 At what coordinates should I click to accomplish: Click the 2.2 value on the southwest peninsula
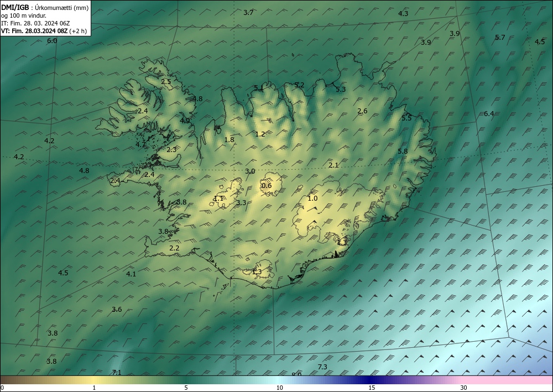coord(174,248)
